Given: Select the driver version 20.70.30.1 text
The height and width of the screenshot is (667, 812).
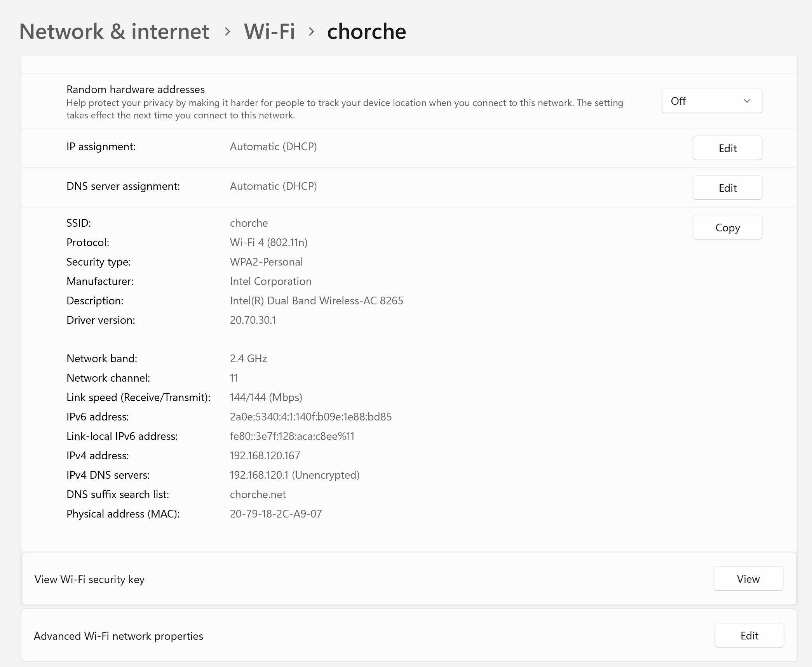Looking at the screenshot, I should click(x=253, y=320).
